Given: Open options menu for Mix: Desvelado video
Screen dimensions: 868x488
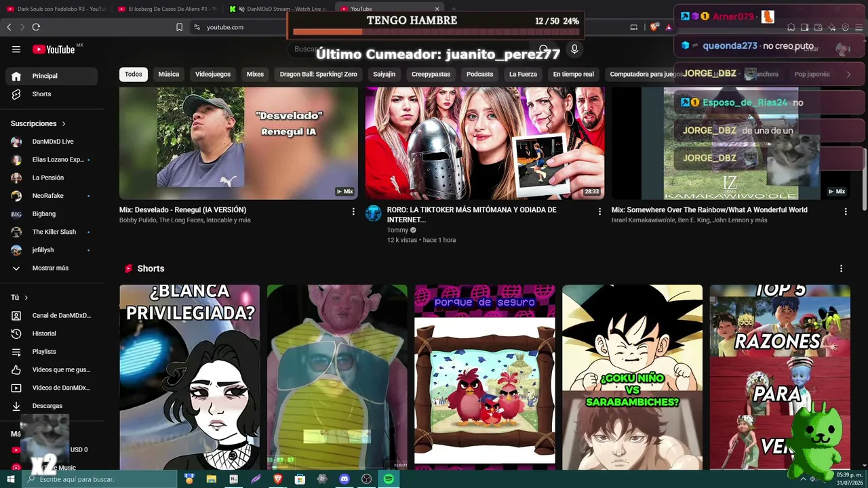Looking at the screenshot, I should 353,211.
